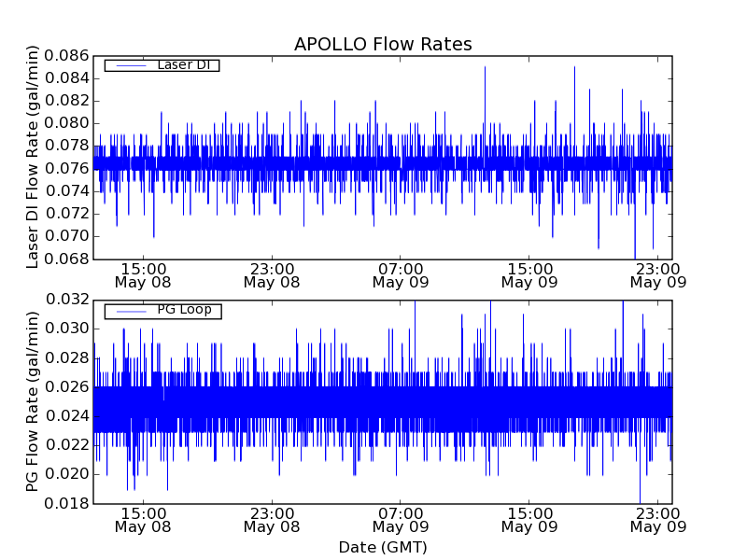Click the Laser DI dip reaching 0.068
This screenshot has height=560, width=747.
pyautogui.click(x=635, y=256)
